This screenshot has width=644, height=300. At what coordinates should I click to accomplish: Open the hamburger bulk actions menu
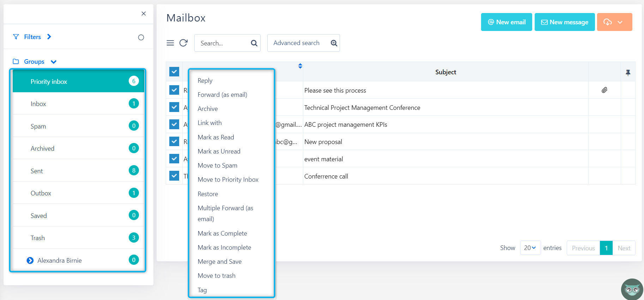tap(170, 43)
